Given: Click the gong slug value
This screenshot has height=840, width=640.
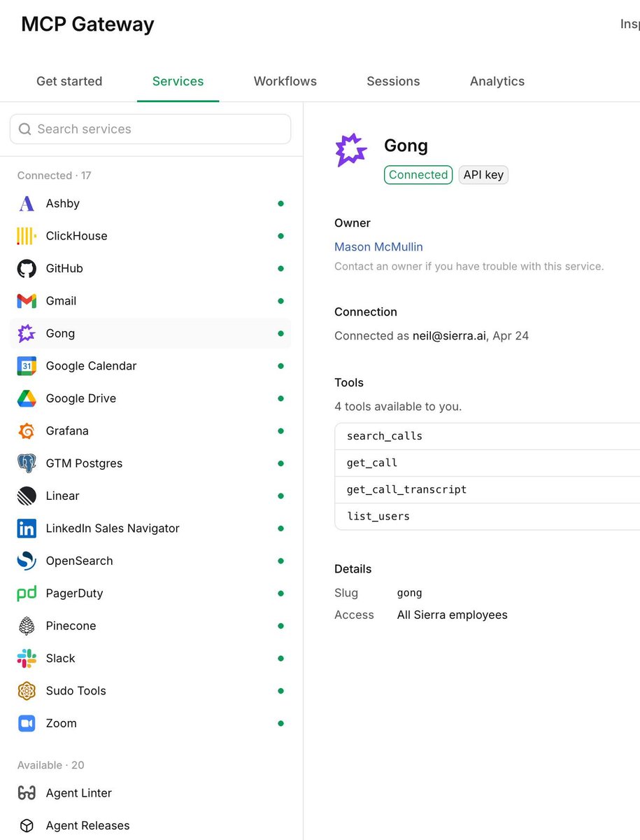Looking at the screenshot, I should [410, 593].
